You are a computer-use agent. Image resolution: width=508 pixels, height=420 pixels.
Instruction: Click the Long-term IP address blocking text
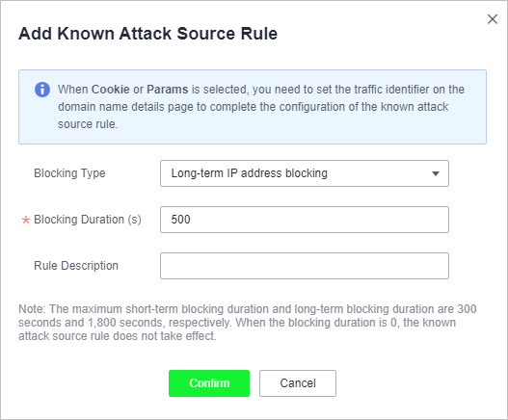click(249, 173)
